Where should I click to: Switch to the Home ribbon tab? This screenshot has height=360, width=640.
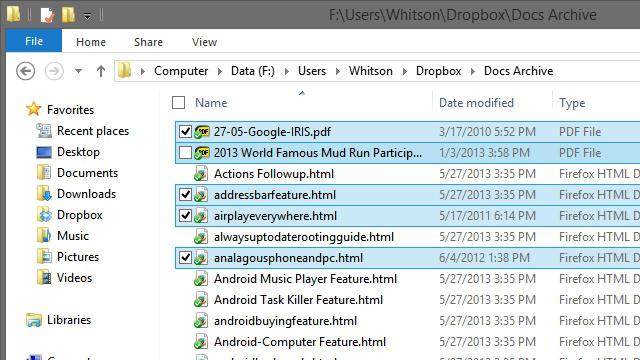(x=91, y=42)
